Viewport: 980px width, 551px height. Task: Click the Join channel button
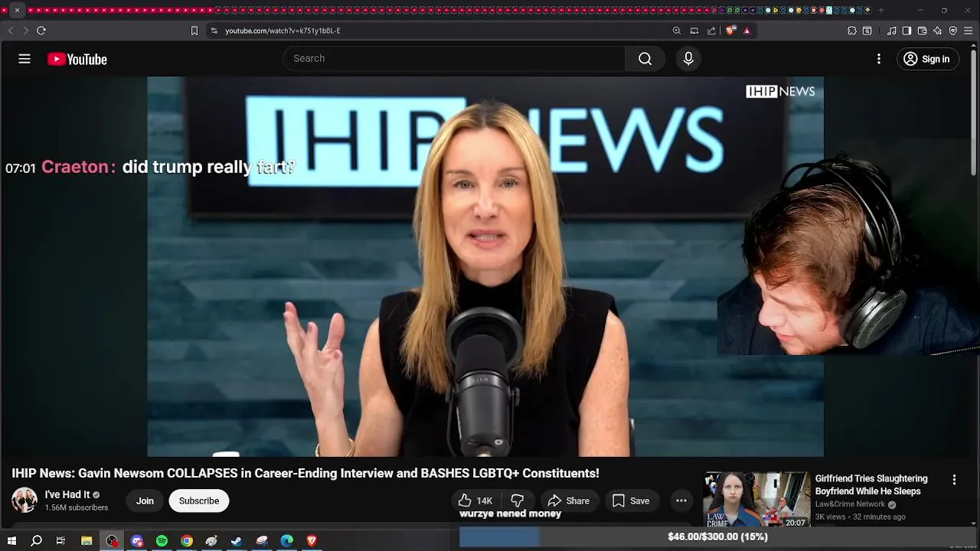(145, 500)
